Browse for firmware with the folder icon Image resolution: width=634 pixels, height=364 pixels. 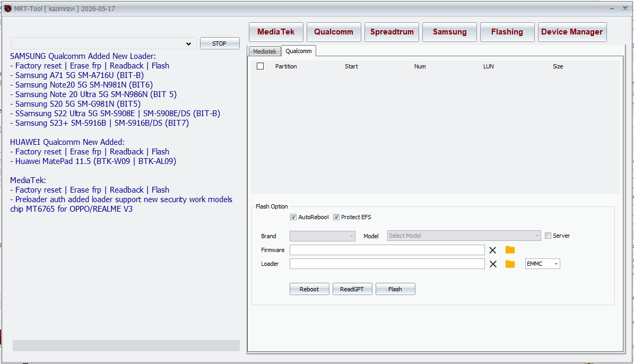[510, 250]
